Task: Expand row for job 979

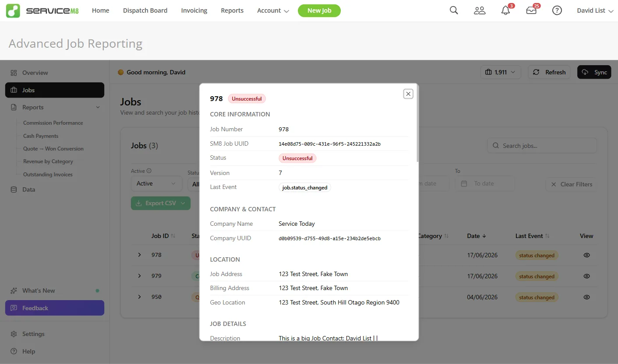Action: point(139,276)
